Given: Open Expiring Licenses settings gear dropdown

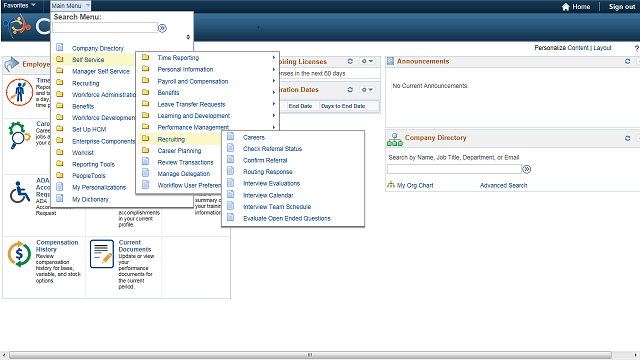Looking at the screenshot, I should [x=367, y=61].
